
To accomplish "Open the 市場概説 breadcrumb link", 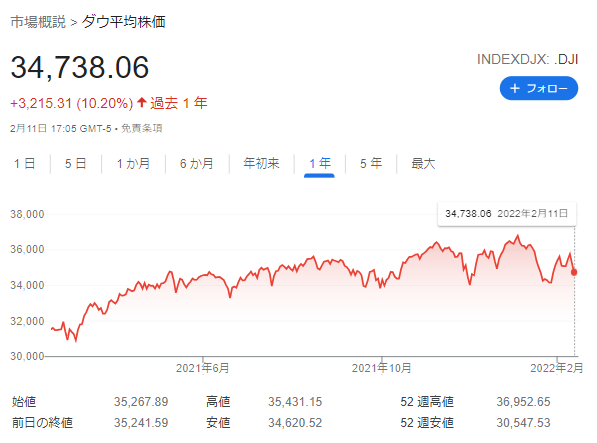I will 38,22.
